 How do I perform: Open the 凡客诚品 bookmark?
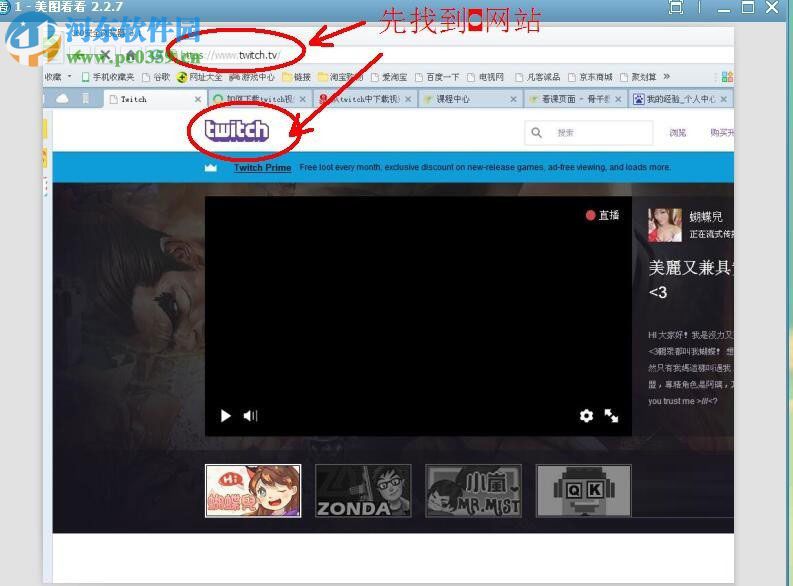point(538,77)
